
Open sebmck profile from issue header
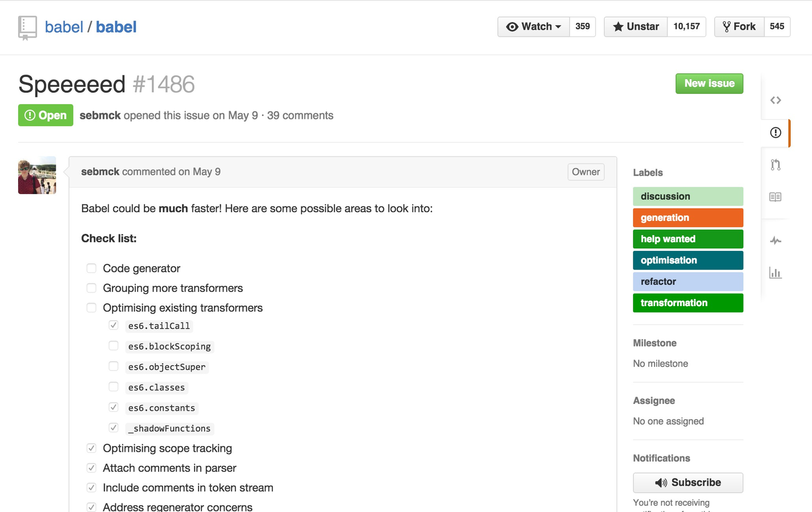(100, 115)
